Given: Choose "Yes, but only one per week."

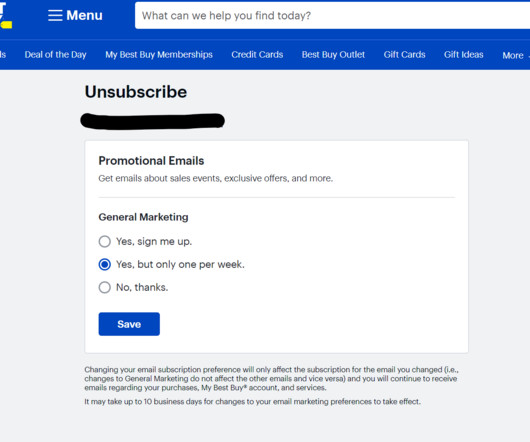Looking at the screenshot, I should tap(104, 264).
